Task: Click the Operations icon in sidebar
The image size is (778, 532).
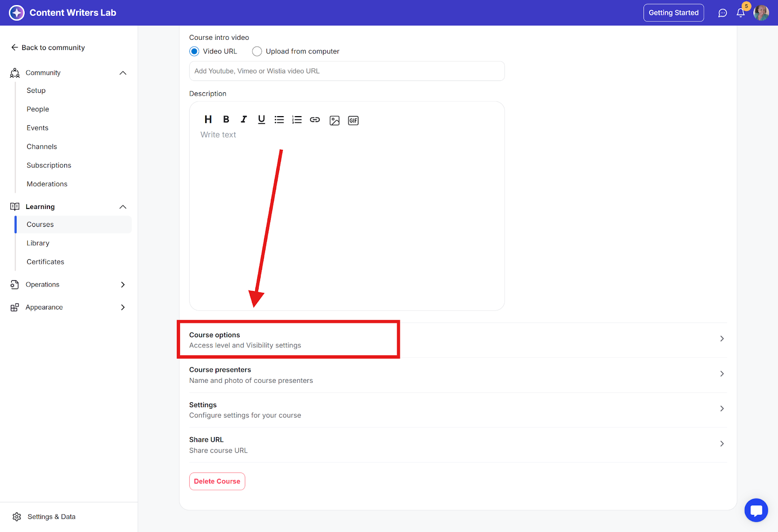Action: coord(15,285)
